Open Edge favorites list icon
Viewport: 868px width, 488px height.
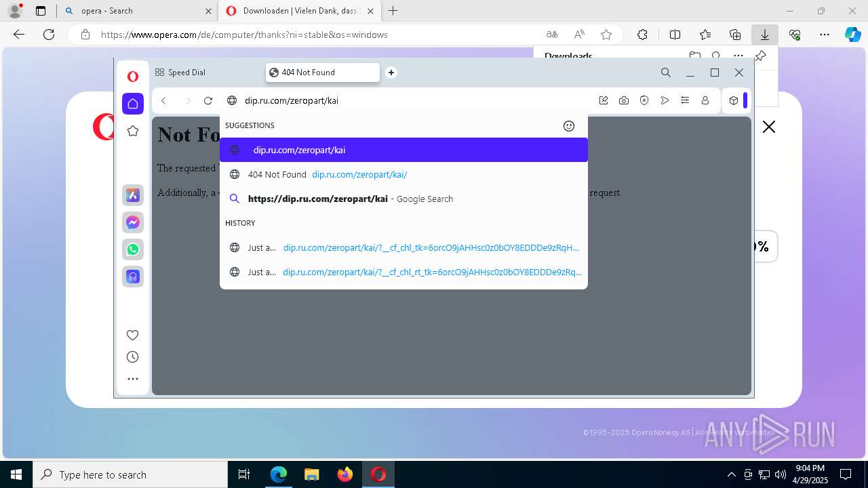pyautogui.click(x=705, y=35)
